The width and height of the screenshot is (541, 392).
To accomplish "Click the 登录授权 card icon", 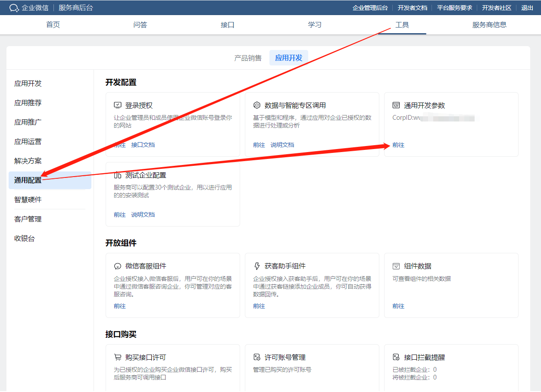I will [118, 105].
